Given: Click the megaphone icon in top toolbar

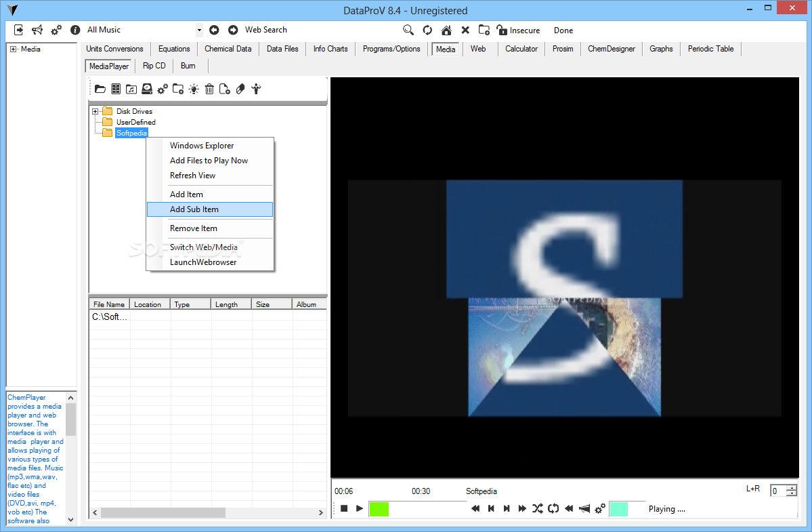Looking at the screenshot, I should coord(37,30).
